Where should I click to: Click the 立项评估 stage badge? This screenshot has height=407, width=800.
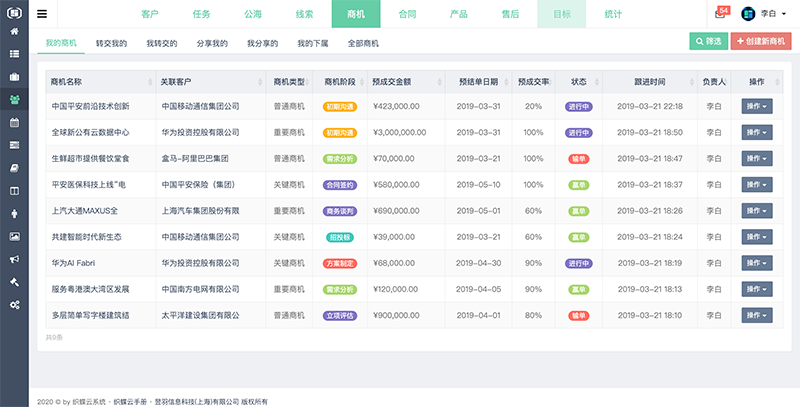340,316
